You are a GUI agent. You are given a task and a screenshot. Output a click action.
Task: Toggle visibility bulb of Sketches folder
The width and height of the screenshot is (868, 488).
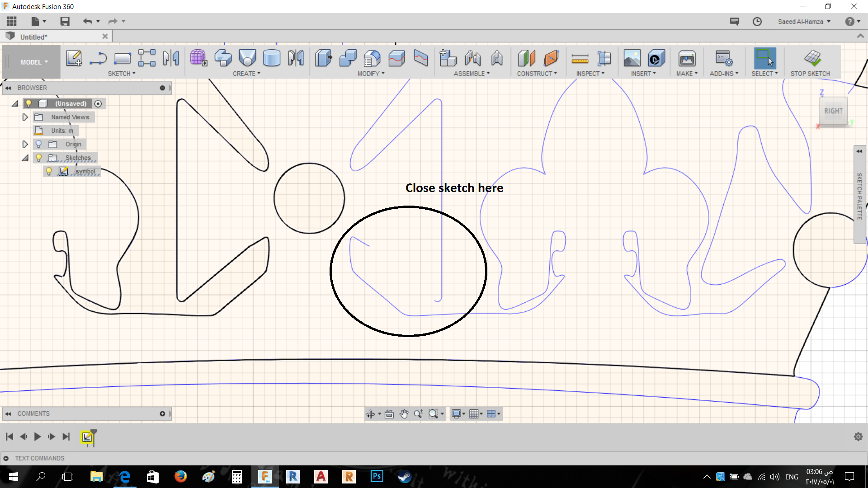coord(39,158)
